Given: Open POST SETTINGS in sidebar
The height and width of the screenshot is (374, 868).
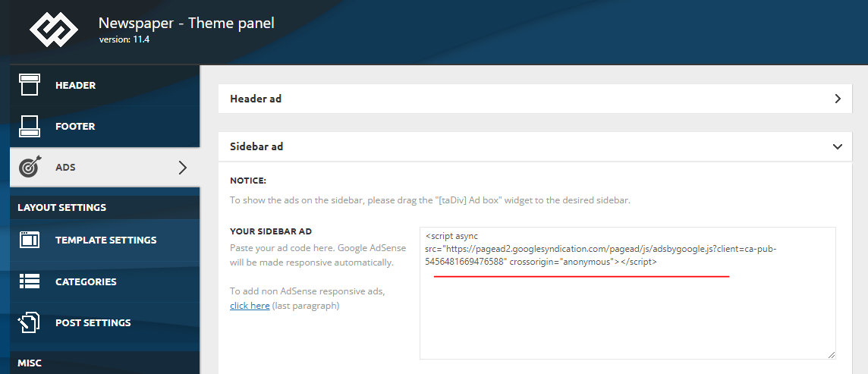Looking at the screenshot, I should pos(105,322).
